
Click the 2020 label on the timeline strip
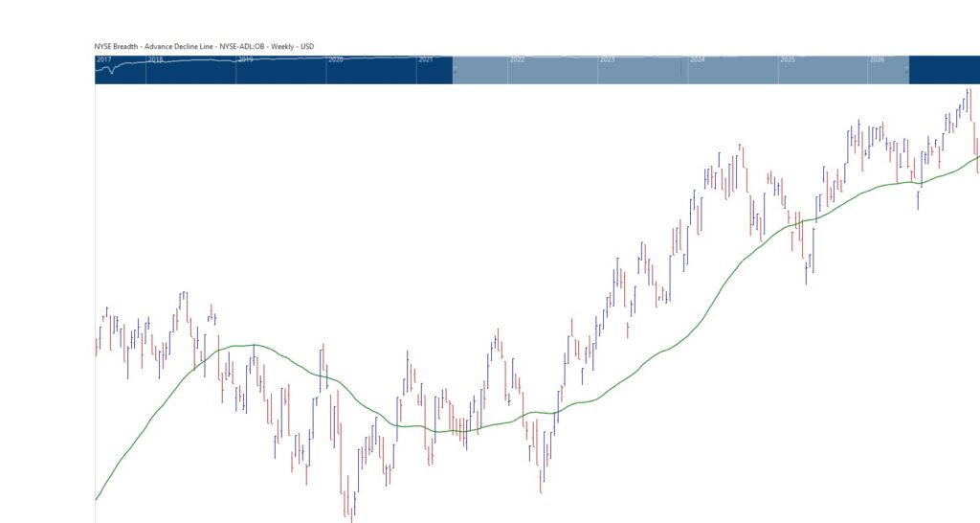click(335, 59)
